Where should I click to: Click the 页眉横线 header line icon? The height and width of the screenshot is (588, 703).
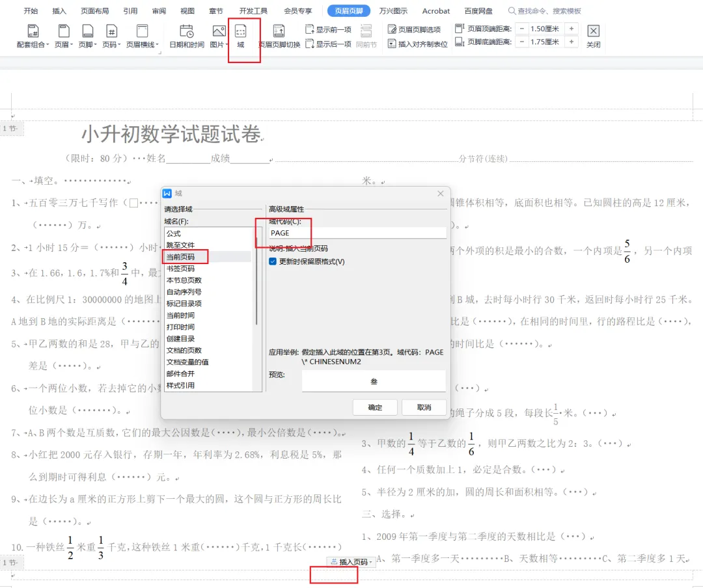pyautogui.click(x=142, y=31)
